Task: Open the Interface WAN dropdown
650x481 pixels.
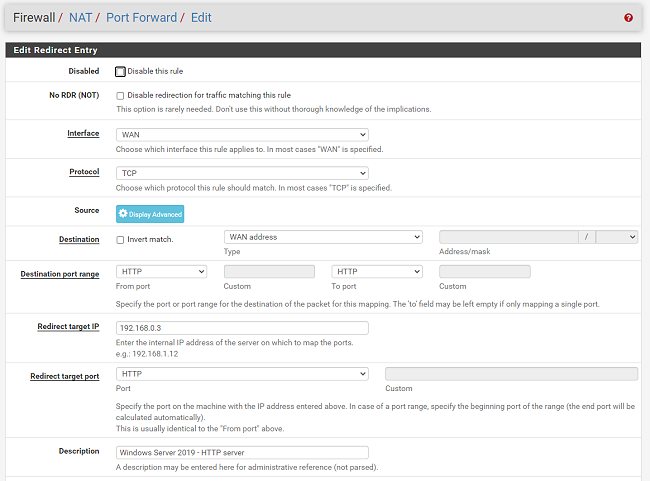Action: click(x=242, y=134)
